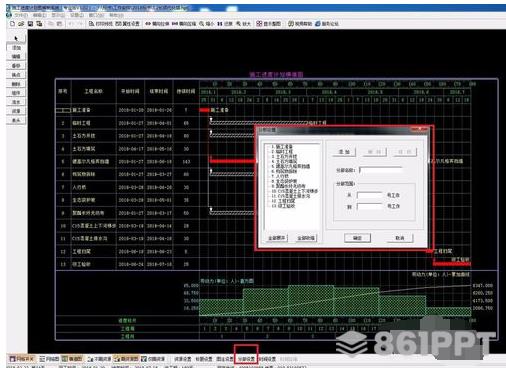Select the highlighted 分部设置 tab at bottom
506x368 pixels.
246,359
